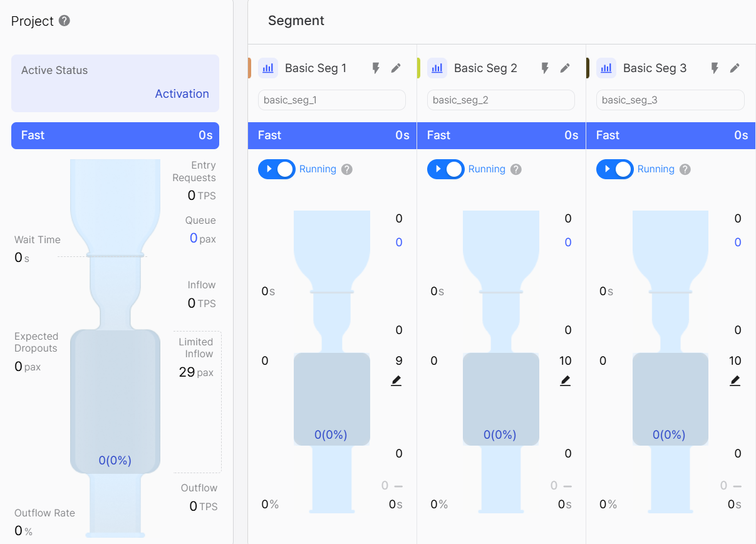Click lightning bolt icon for Basic Seg 1
This screenshot has width=756, height=544.
[376, 68]
